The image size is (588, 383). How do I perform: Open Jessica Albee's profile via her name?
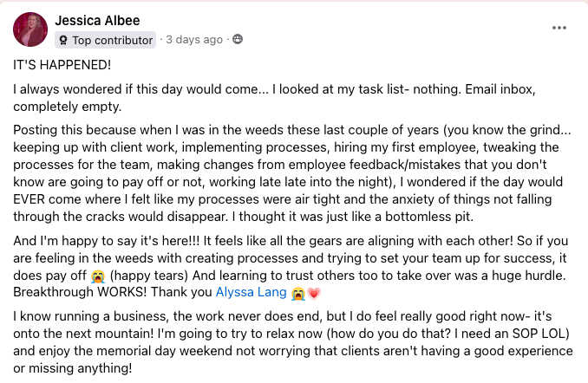[97, 20]
